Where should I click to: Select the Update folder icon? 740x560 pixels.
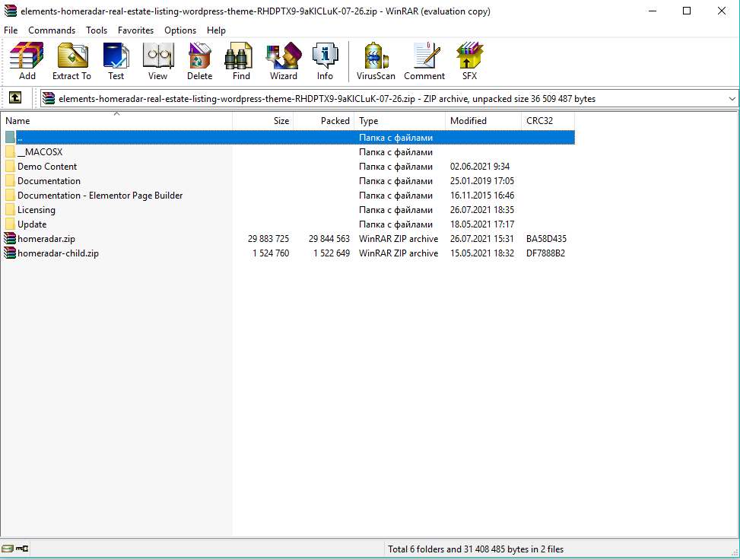(11, 224)
